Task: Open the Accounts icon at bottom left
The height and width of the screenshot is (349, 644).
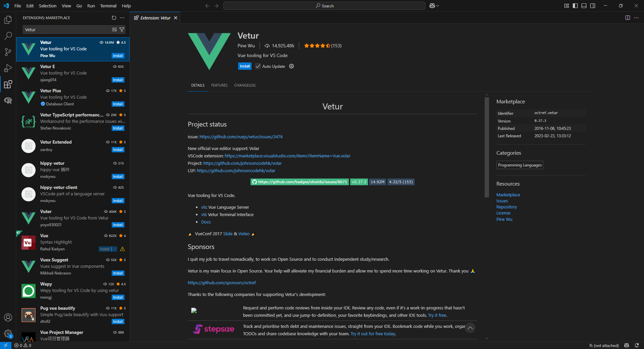Action: [x=8, y=317]
